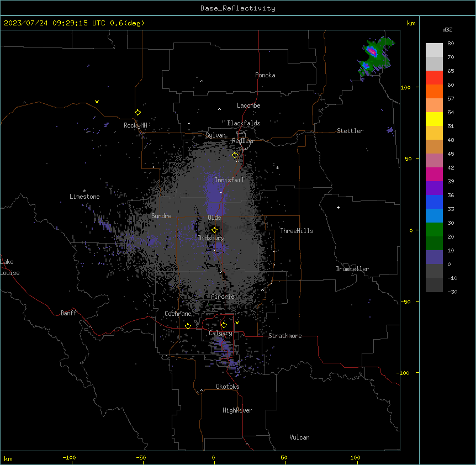Click the yellow V marker northeast of Calgary
The height and width of the screenshot is (465, 476).
(x=237, y=323)
